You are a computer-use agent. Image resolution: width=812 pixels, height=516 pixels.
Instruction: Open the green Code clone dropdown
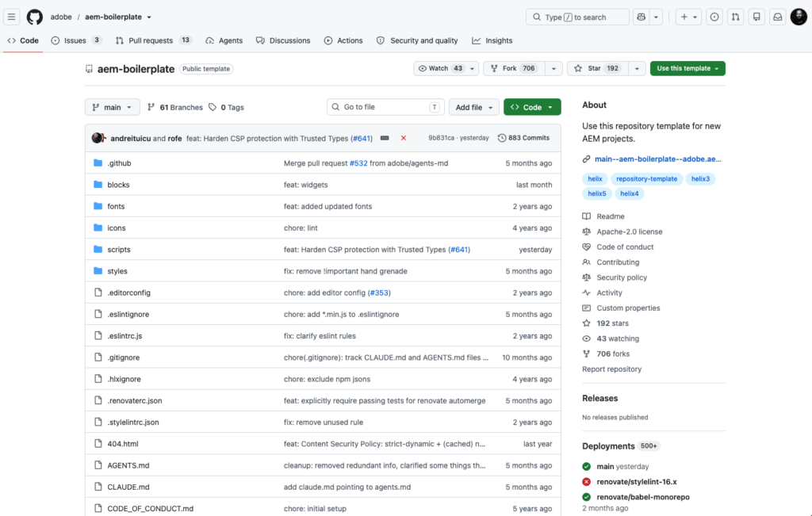click(x=532, y=107)
